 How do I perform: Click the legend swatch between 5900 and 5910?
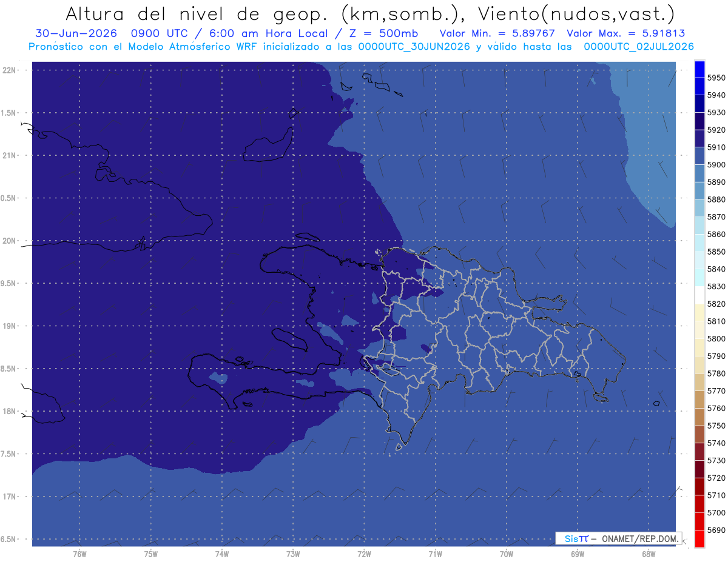tap(699, 156)
